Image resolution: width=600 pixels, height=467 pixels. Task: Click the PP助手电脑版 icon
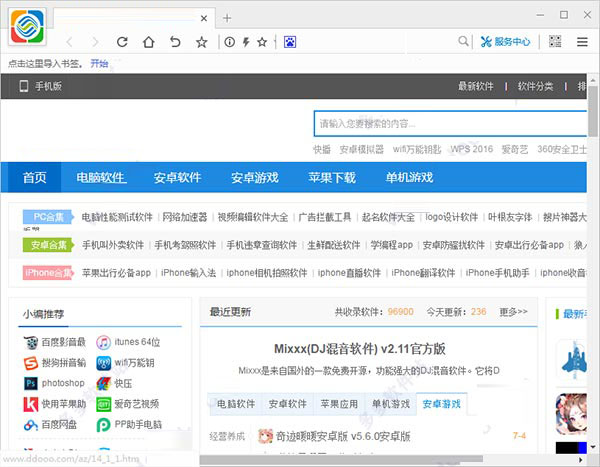(x=103, y=425)
